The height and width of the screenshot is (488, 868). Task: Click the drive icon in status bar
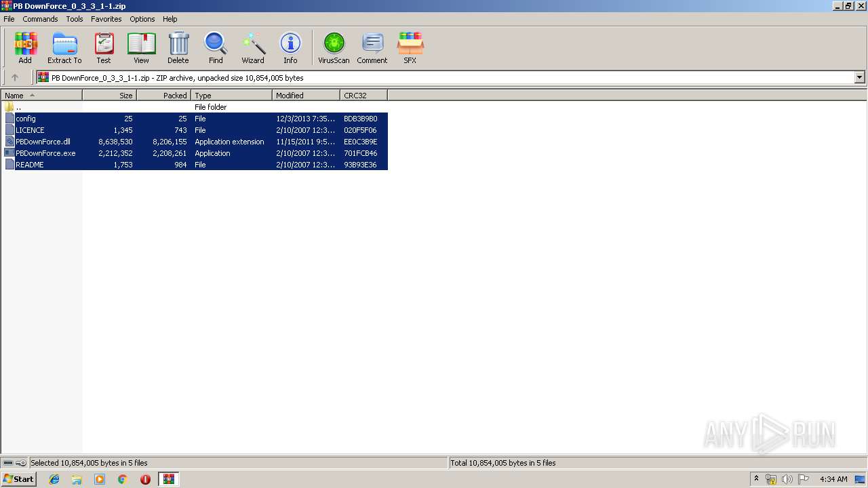click(x=8, y=463)
